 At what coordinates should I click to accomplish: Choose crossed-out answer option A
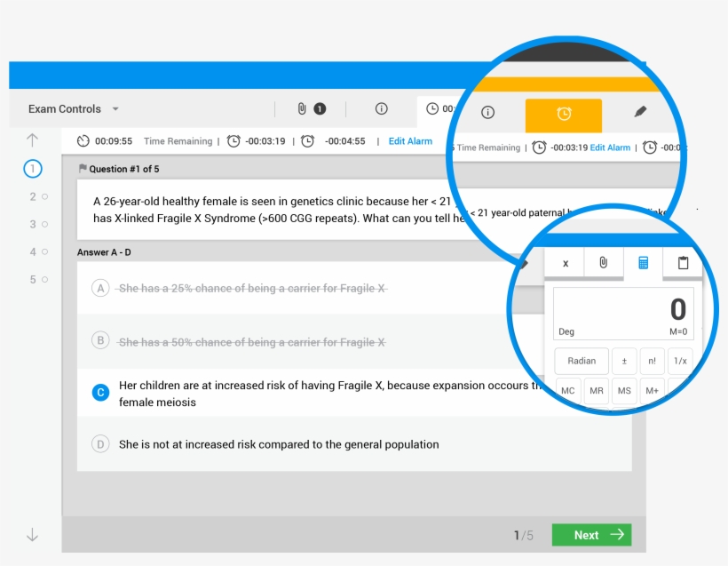click(101, 289)
